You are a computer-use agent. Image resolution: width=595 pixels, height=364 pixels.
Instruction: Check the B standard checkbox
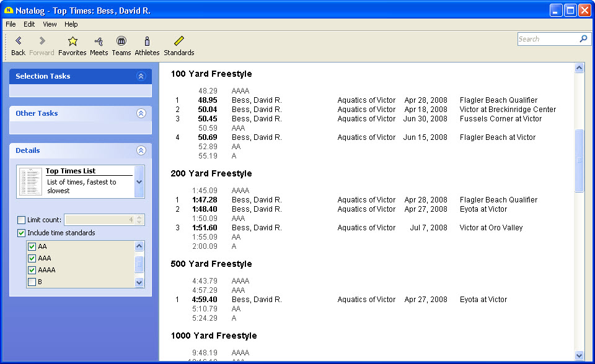32,282
